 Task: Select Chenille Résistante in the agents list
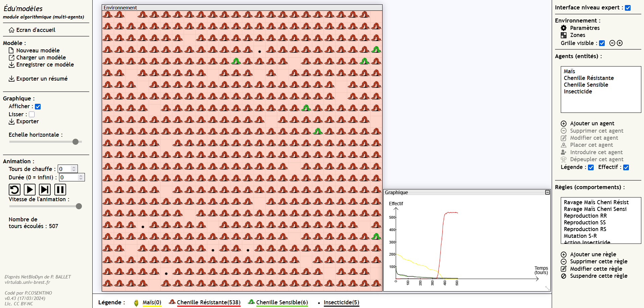(x=589, y=78)
